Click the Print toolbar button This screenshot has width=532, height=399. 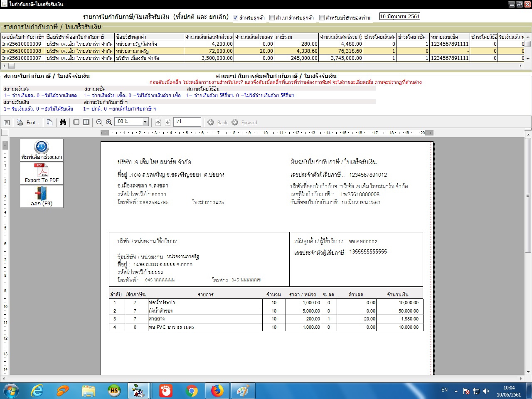coord(28,122)
